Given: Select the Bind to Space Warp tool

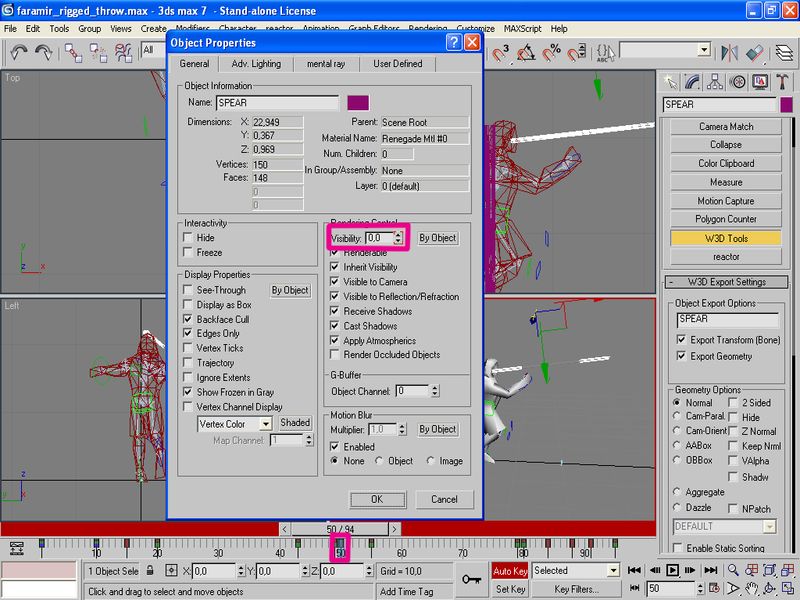Looking at the screenshot, I should tap(123, 53).
